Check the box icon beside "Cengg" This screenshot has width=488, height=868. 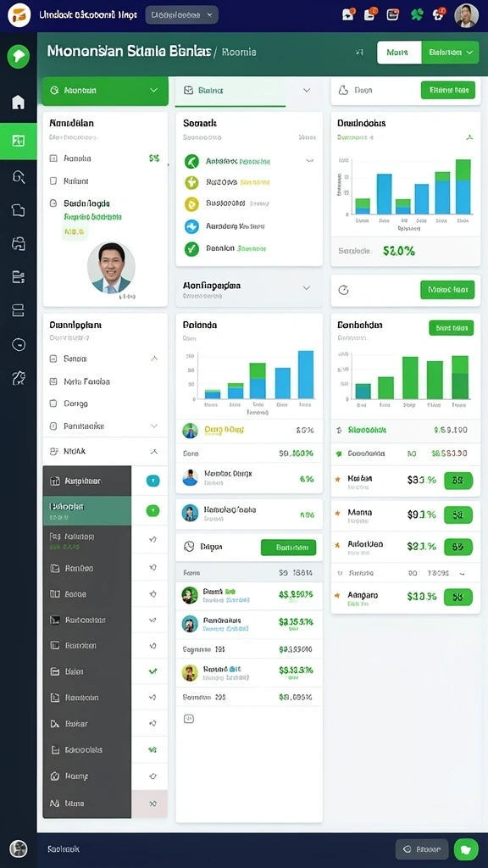click(53, 403)
